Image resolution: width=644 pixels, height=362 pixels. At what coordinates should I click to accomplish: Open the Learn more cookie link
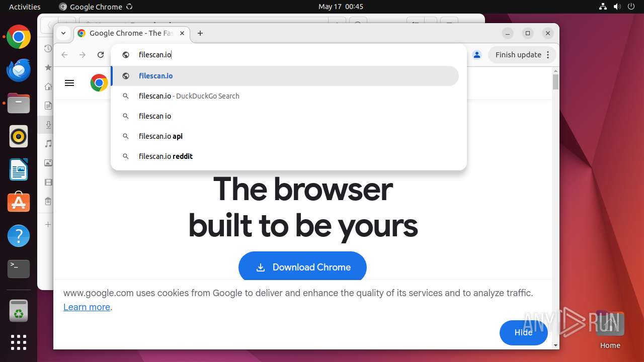[x=87, y=307]
